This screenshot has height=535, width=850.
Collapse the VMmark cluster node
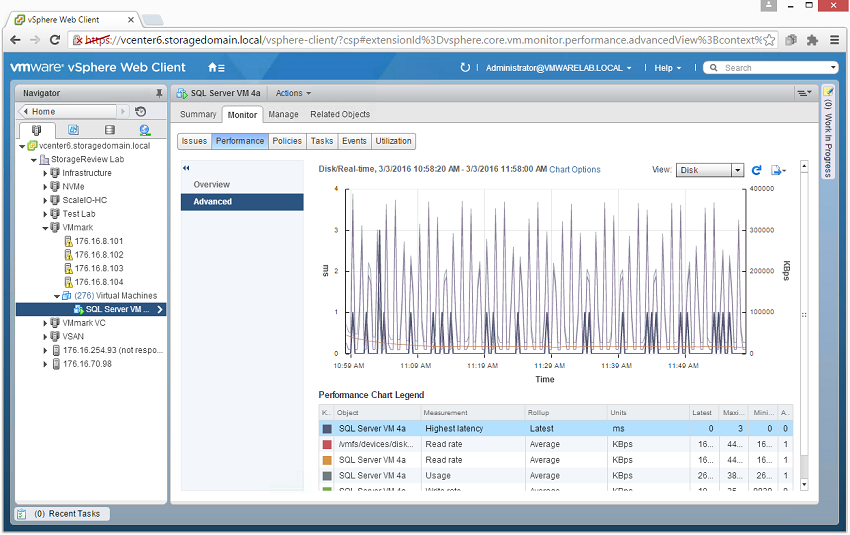point(46,228)
